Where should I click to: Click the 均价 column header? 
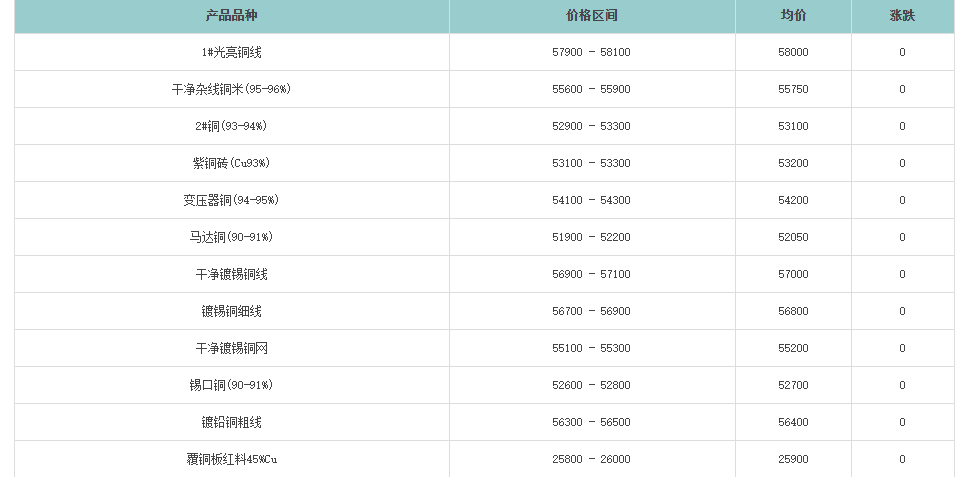pyautogui.click(x=793, y=16)
